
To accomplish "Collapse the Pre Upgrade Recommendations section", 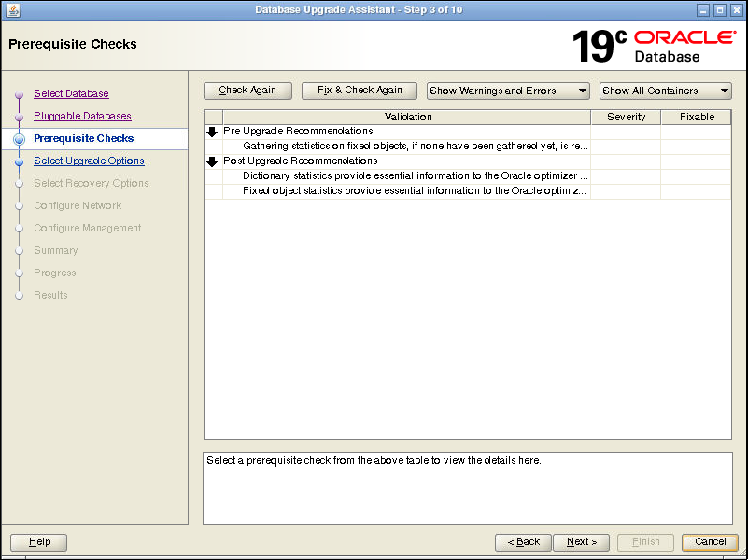I will click(210, 131).
